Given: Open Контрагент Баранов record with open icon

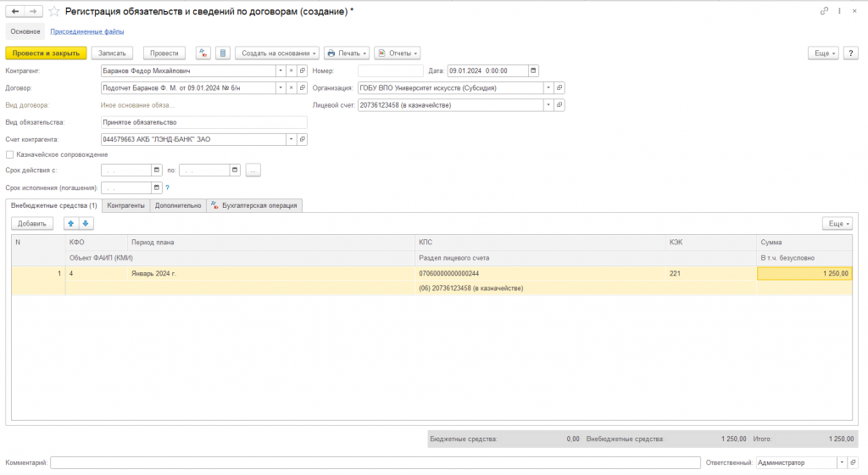Looking at the screenshot, I should (x=303, y=71).
